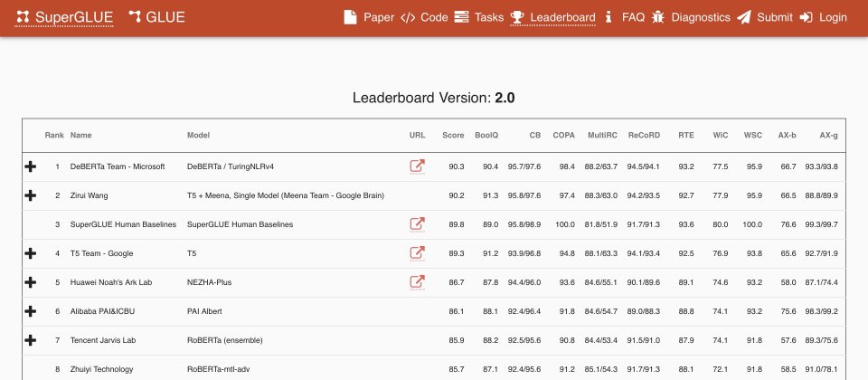Click the NEZHA-Plus model cell
868x380 pixels.
point(209,282)
